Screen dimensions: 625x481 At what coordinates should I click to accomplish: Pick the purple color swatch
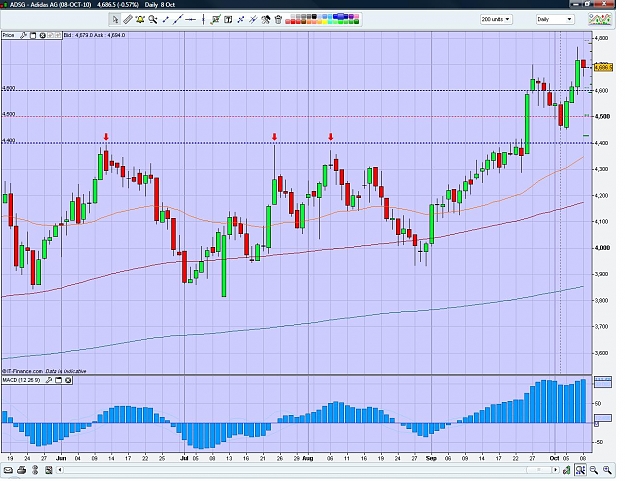pos(351,16)
